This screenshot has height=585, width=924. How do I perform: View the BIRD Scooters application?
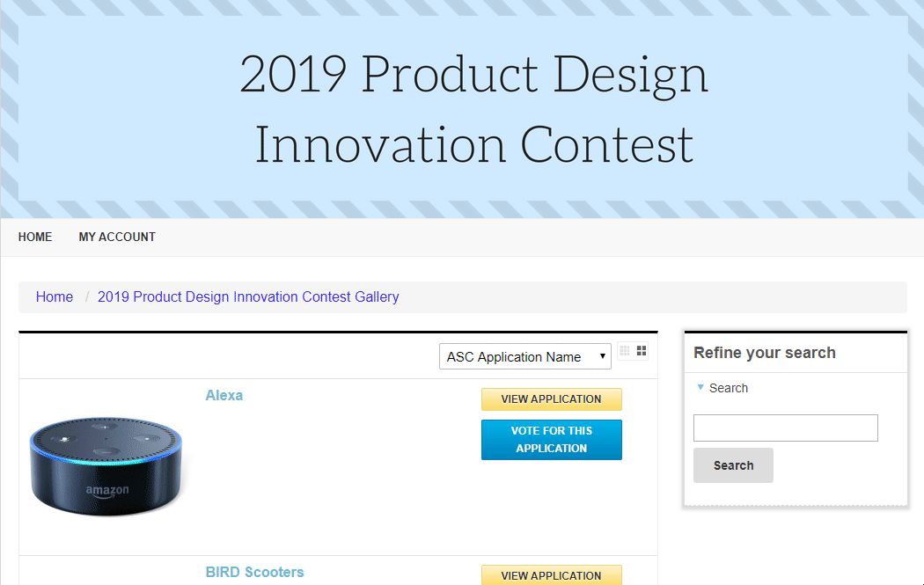click(x=552, y=575)
